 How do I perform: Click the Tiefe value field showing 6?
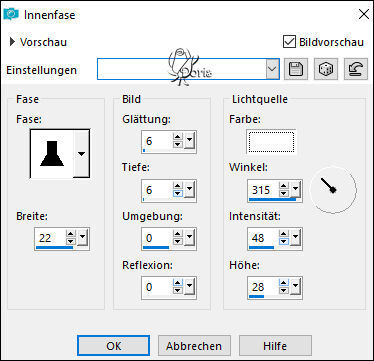[x=158, y=190]
